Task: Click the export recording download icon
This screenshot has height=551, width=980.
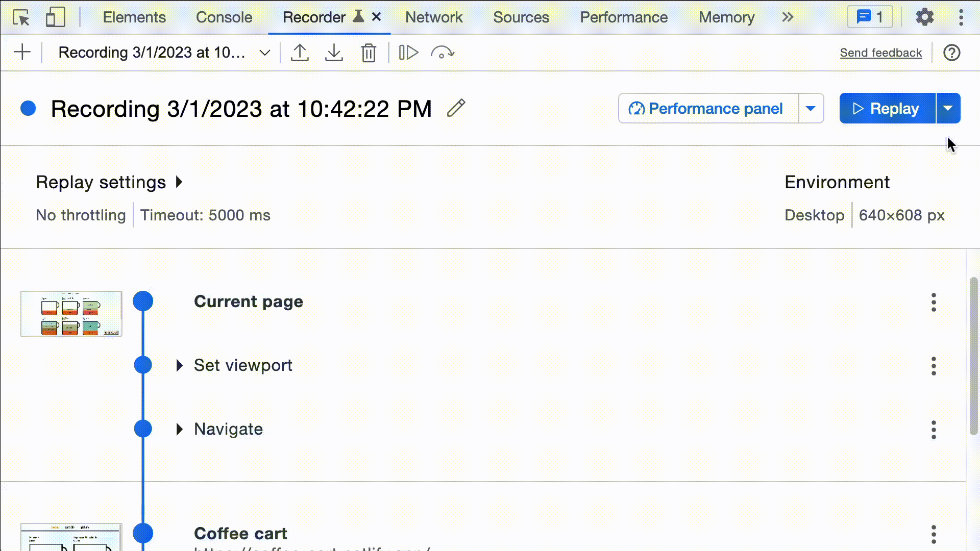Action: [334, 53]
